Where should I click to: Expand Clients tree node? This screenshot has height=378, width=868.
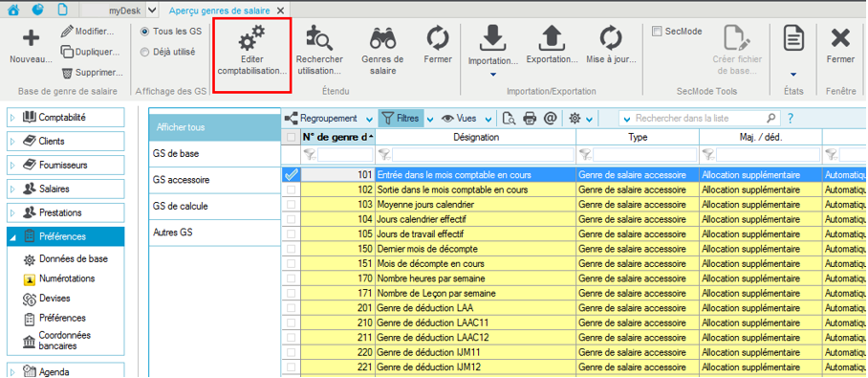[x=13, y=142]
